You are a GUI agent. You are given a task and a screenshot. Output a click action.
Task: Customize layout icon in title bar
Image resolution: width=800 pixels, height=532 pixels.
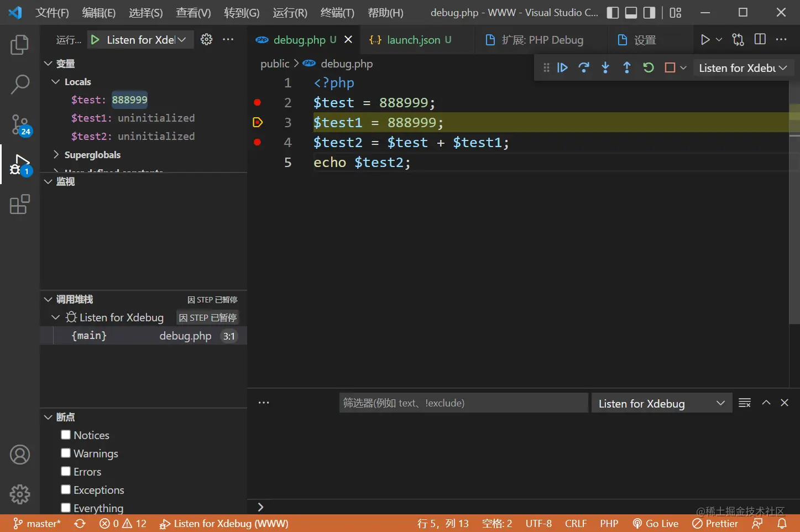(x=676, y=13)
